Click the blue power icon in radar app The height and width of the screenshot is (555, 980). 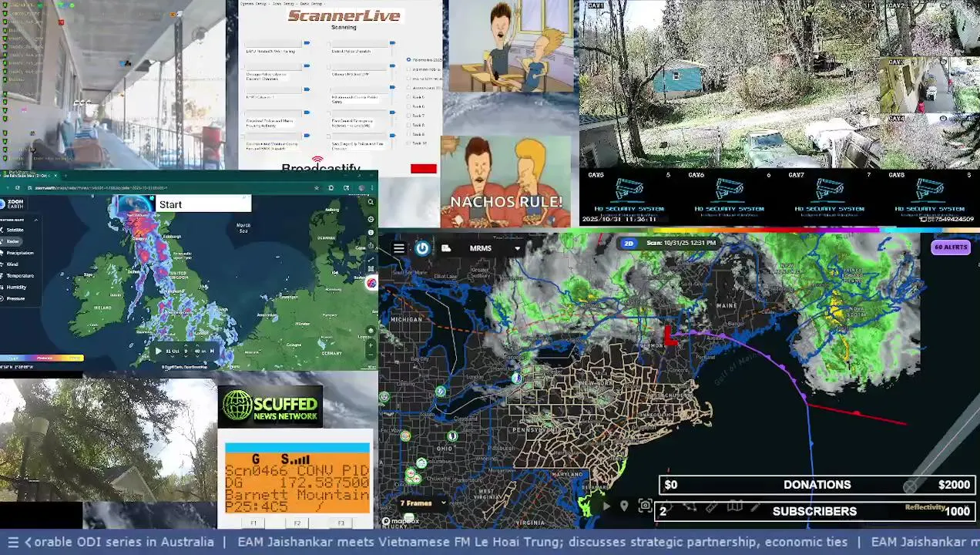click(422, 248)
